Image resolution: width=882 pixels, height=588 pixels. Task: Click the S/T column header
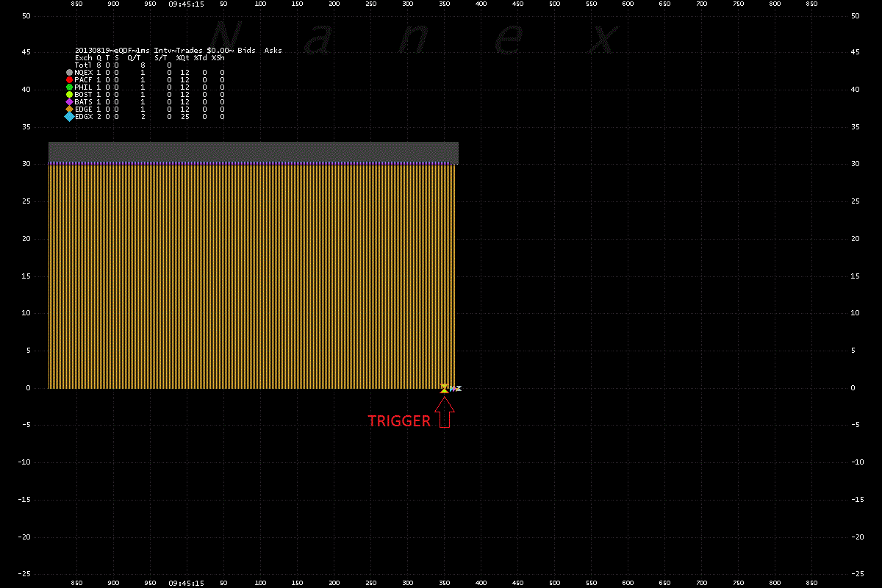160,57
